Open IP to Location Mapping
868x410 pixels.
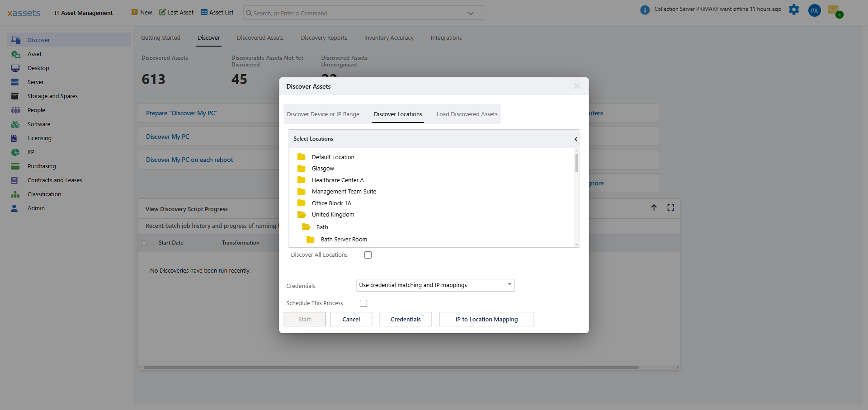click(x=486, y=319)
